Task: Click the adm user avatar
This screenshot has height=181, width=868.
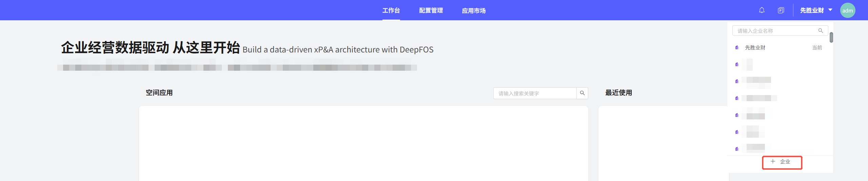Action: tap(847, 10)
